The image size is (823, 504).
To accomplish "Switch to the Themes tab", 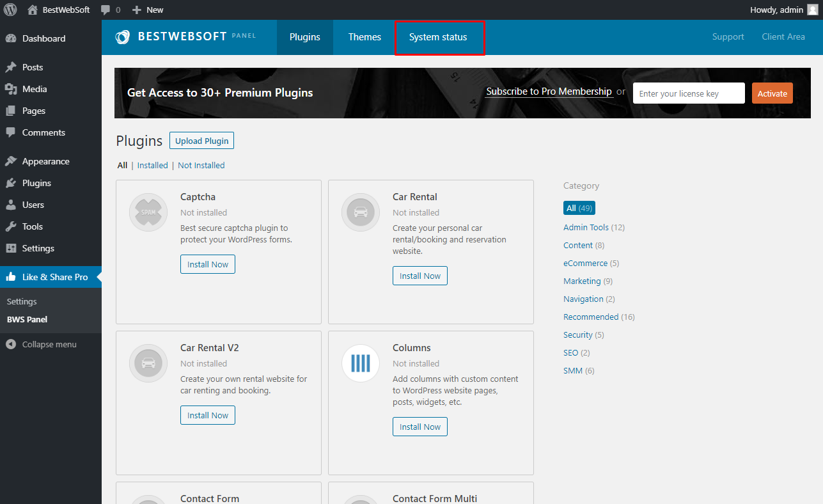I will click(364, 37).
